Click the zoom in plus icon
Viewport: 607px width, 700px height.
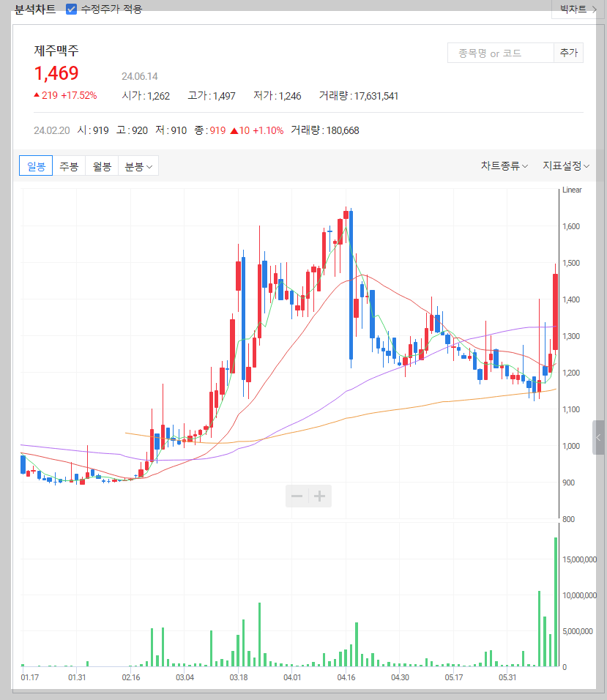tap(319, 496)
